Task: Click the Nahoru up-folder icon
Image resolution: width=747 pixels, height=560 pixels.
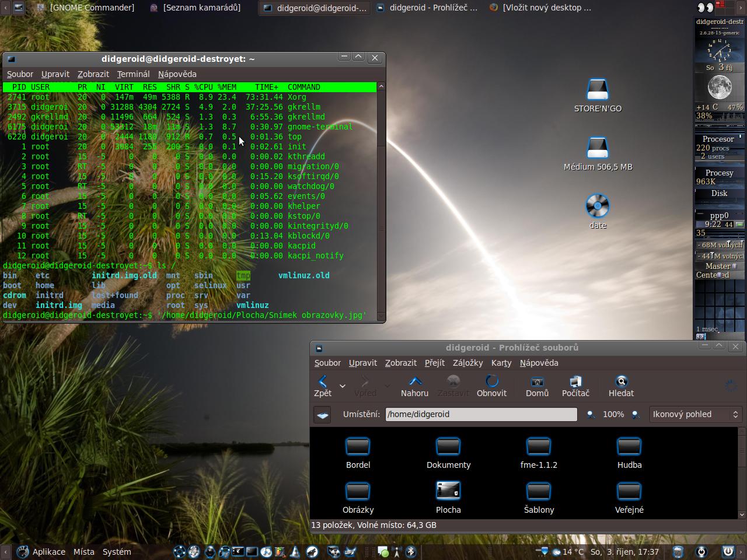Action: point(414,386)
